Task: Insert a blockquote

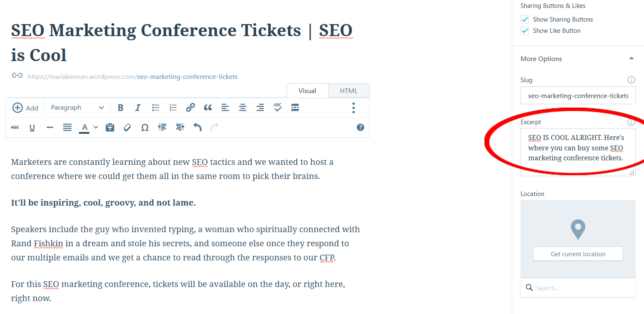Action: tap(208, 108)
